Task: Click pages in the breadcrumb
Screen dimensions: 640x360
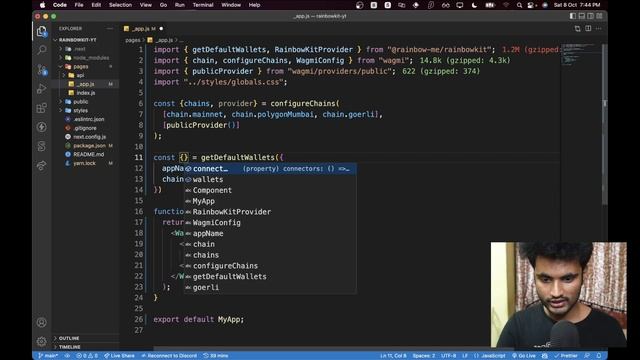Action: [132, 40]
